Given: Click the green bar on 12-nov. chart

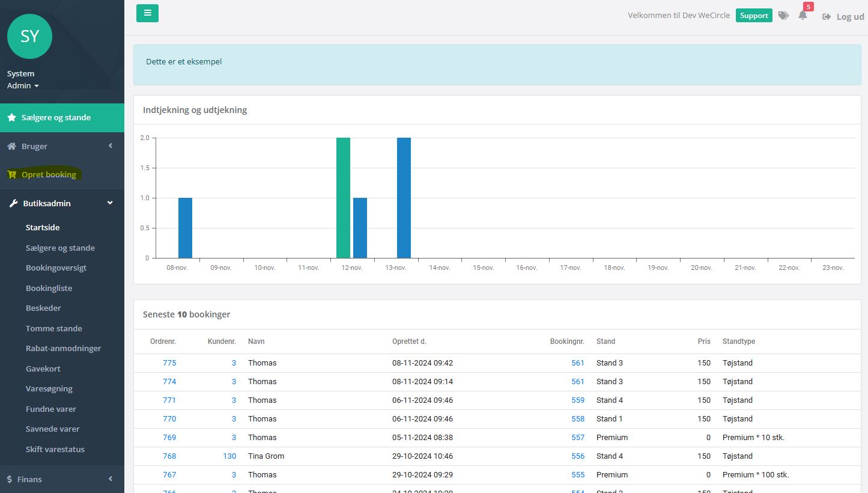Looking at the screenshot, I should click(x=343, y=198).
